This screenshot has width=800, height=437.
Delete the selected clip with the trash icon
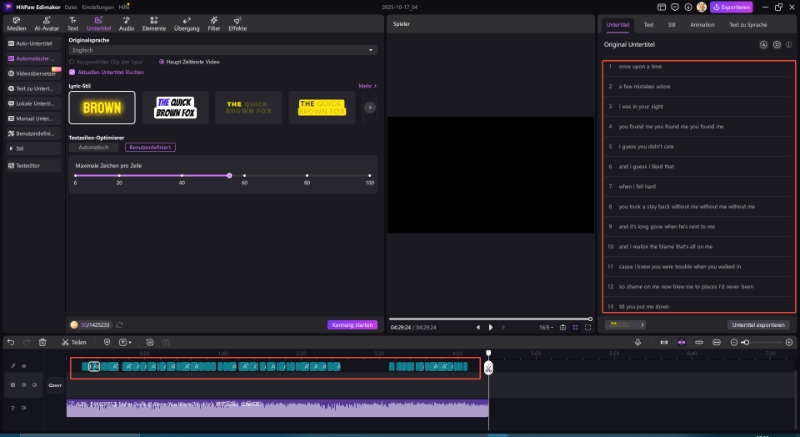pyautogui.click(x=42, y=342)
